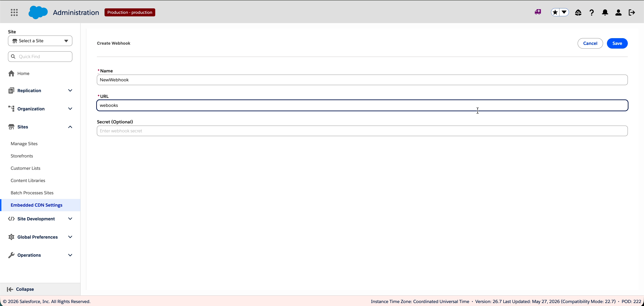Expand the Global Preferences chevron
644x306 pixels.
tap(70, 237)
